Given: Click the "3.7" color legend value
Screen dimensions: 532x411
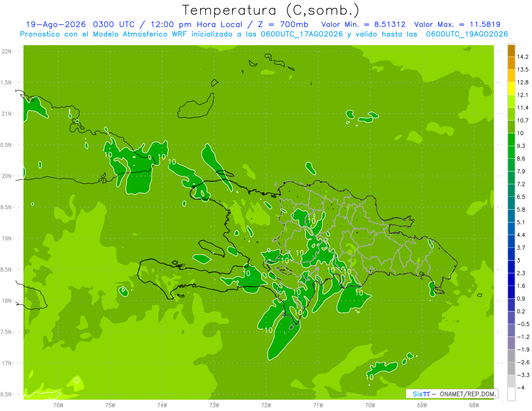Looking at the screenshot, I should coord(521,248).
